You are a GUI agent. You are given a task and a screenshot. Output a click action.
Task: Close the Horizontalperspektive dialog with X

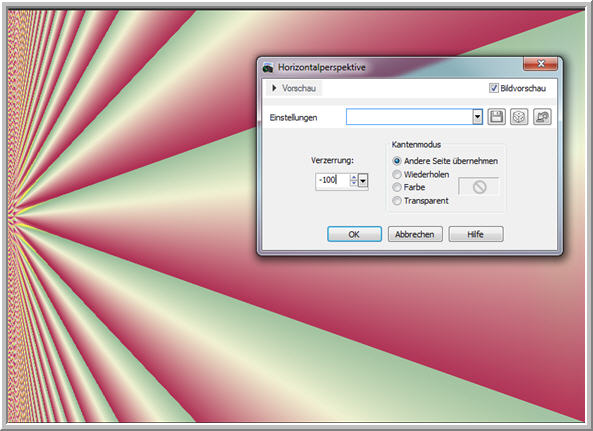pyautogui.click(x=540, y=64)
